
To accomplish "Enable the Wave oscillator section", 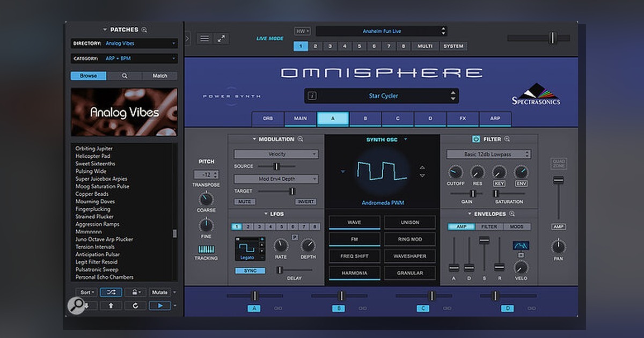I will (354, 222).
